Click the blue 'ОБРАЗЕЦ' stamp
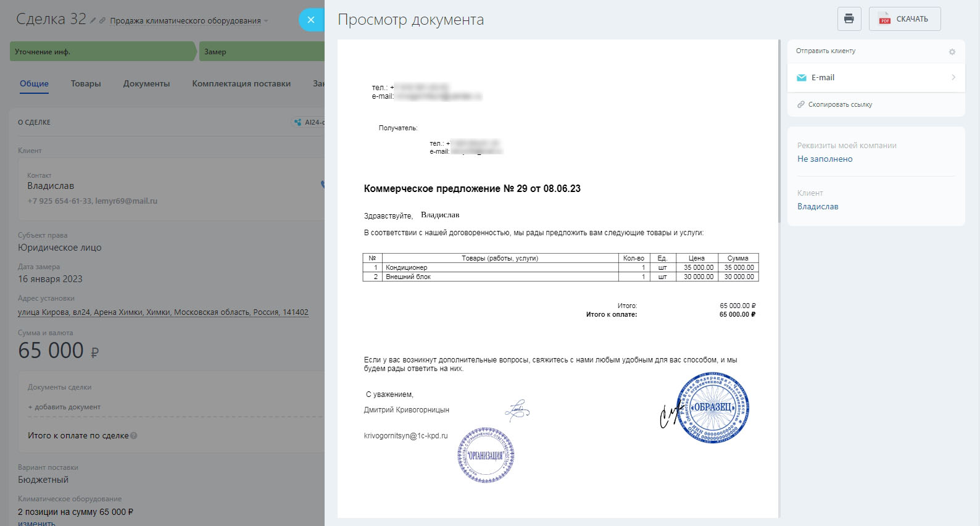Viewport: 980px width, 526px height. click(x=713, y=407)
